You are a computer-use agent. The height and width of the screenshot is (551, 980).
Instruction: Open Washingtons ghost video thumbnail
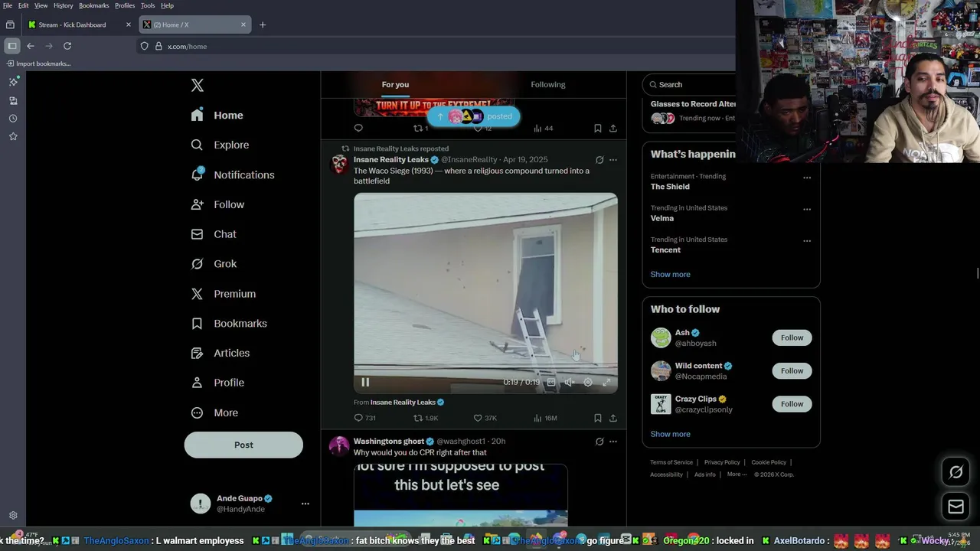tap(461, 495)
